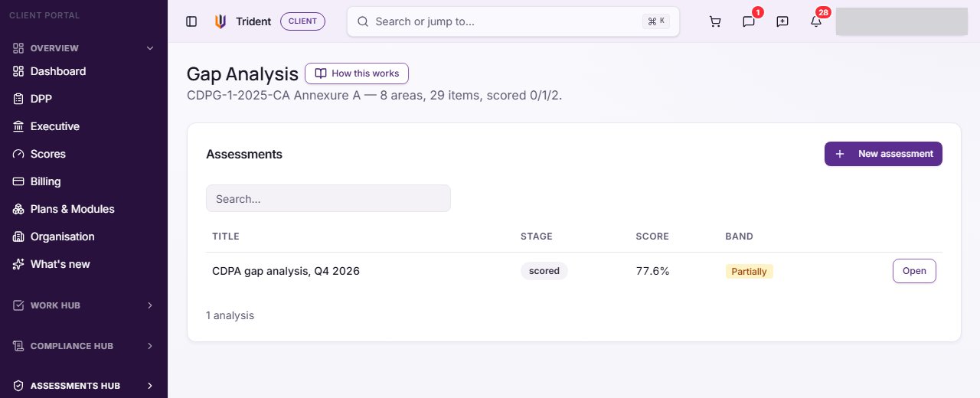Open Executive menu item
This screenshot has width=980, height=398.
(83, 126)
